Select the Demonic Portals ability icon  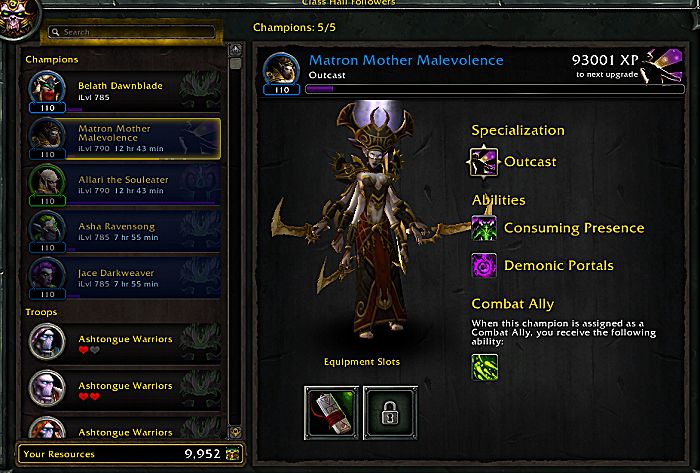[x=484, y=266]
